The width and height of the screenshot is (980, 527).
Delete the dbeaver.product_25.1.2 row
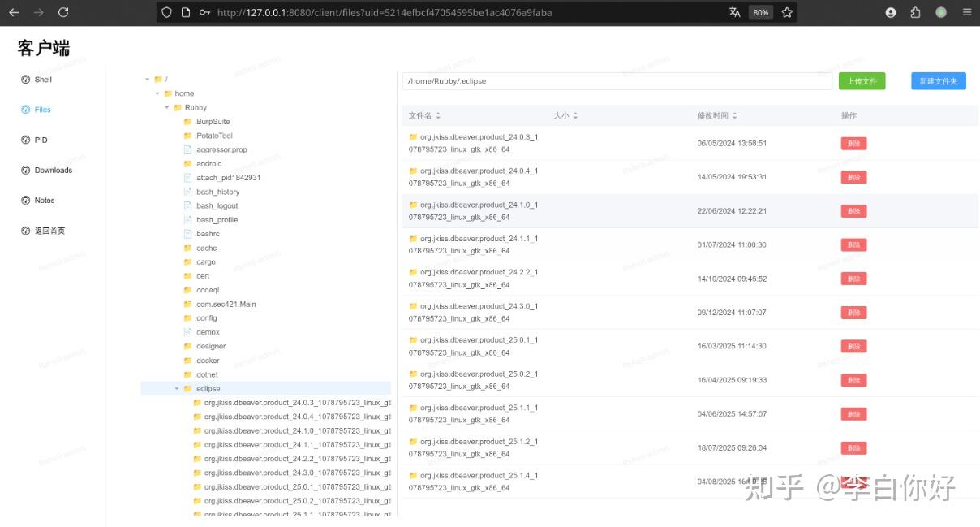(853, 448)
